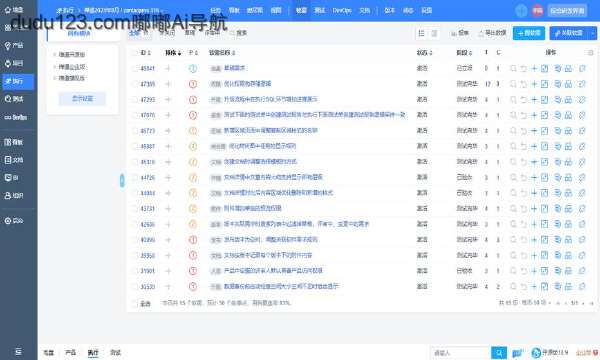Click the blue search magnifier button
Image resolution: width=600 pixels, height=360 pixels.
point(499,352)
